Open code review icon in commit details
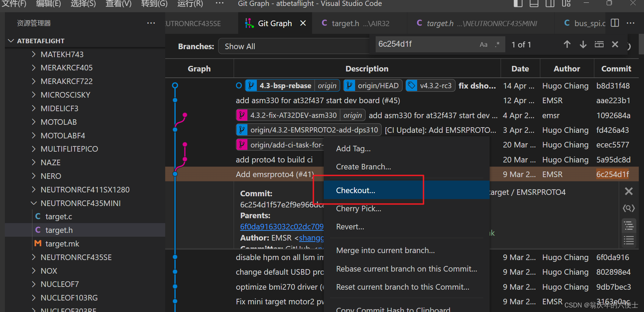 tap(629, 208)
